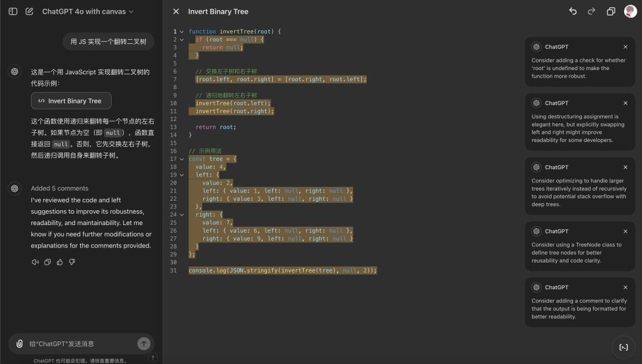The image size is (642, 364).
Task: Dismiss the TreeNode class suggestion comment
Action: [x=625, y=232]
